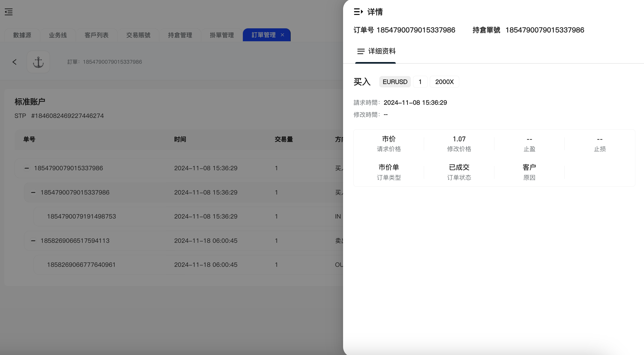Click the anchor logo icon

[38, 62]
